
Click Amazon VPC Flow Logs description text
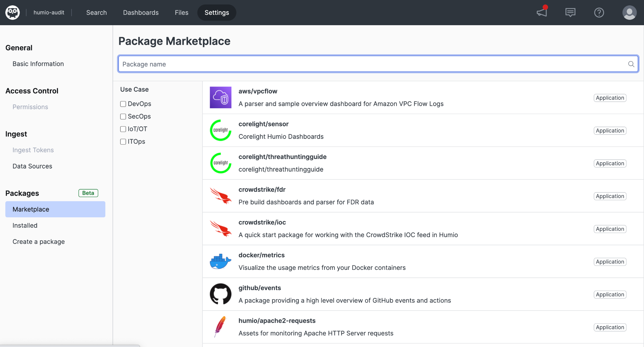pyautogui.click(x=341, y=104)
